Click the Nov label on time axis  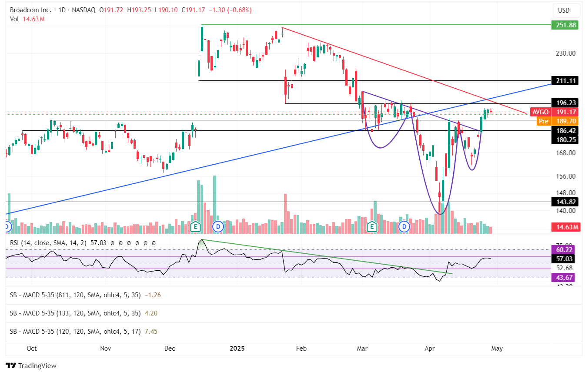coord(106,348)
